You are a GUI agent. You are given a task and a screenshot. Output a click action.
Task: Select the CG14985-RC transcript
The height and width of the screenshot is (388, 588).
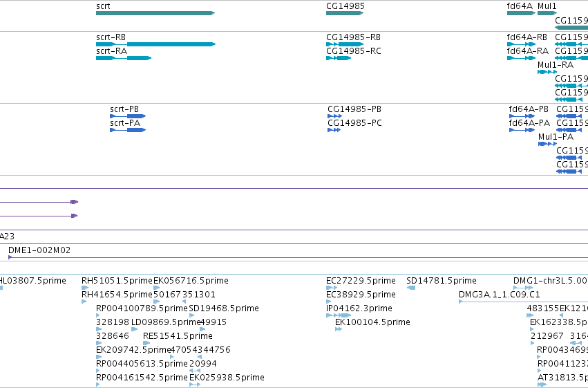[339, 58]
